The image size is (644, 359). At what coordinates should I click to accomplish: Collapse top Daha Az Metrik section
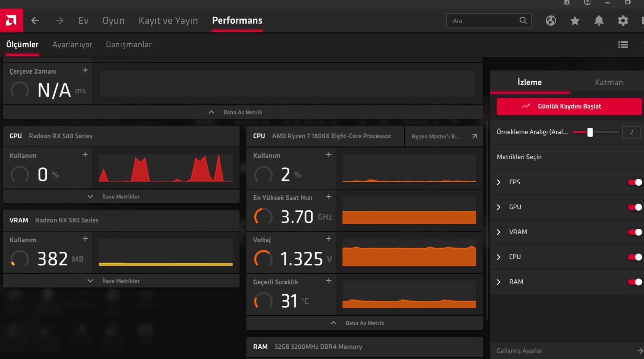[243, 112]
